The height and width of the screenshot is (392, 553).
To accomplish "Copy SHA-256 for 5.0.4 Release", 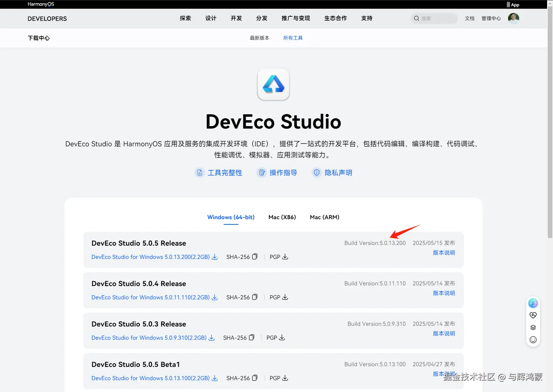I will (255, 297).
